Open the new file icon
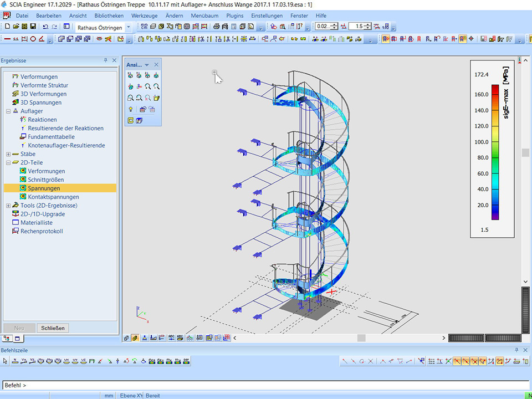This screenshot has width=532, height=399. click(x=8, y=27)
